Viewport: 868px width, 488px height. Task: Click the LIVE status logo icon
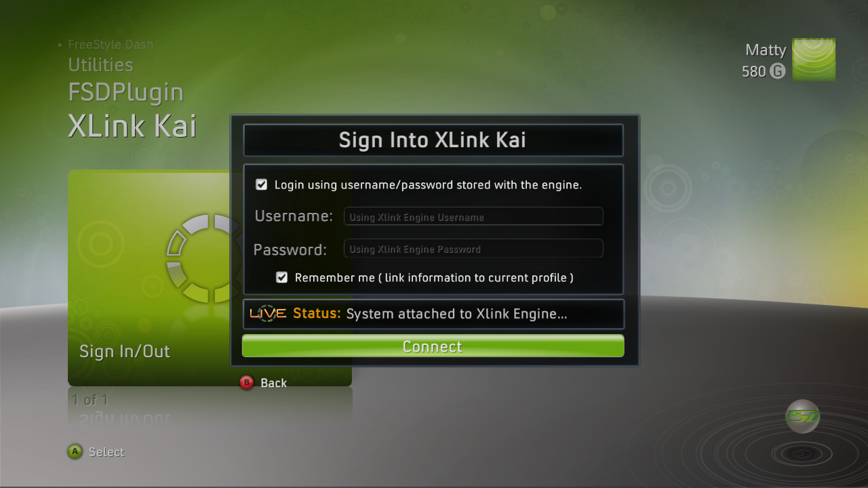pyautogui.click(x=268, y=314)
